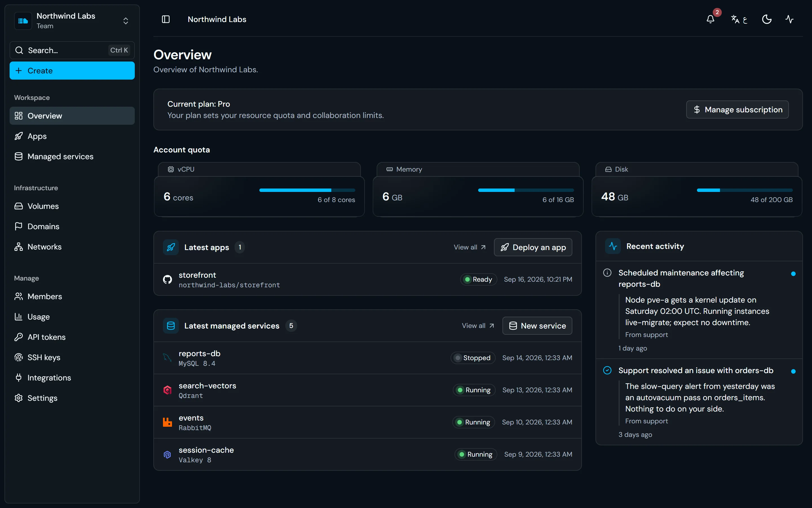Open Usage page
Viewport: 812px width, 508px height.
pyautogui.click(x=72, y=317)
